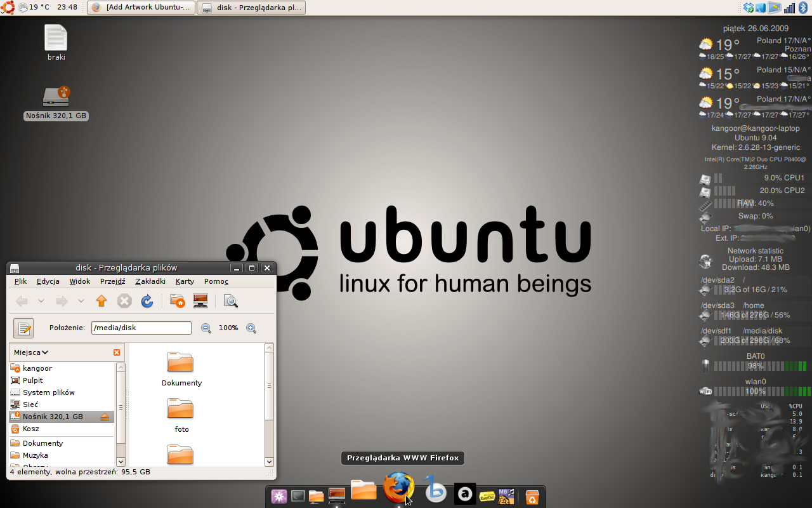Click the computer monitor icon in the dock
The width and height of the screenshot is (812, 508).
(336, 496)
